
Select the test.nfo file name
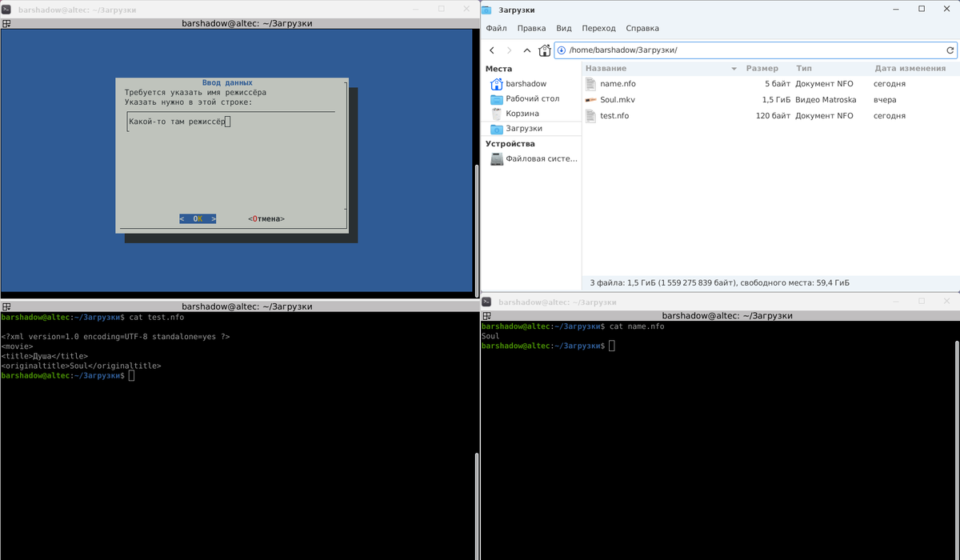click(614, 116)
